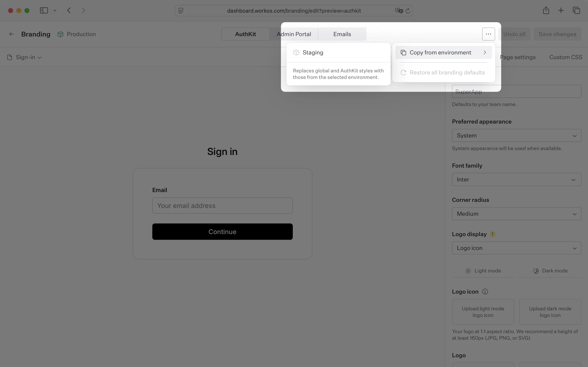588x367 pixels.
Task: Open the Font family Inter dropdown
Action: coord(516,179)
